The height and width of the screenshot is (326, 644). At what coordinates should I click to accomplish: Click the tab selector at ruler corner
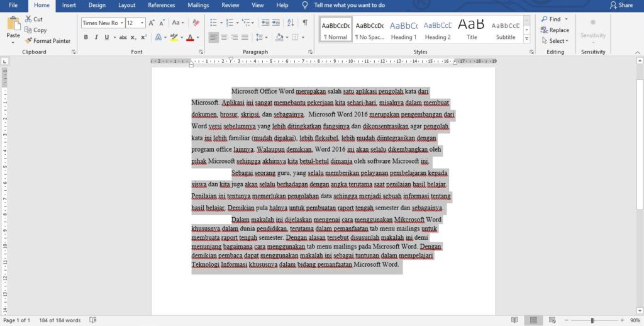(x=4, y=61)
